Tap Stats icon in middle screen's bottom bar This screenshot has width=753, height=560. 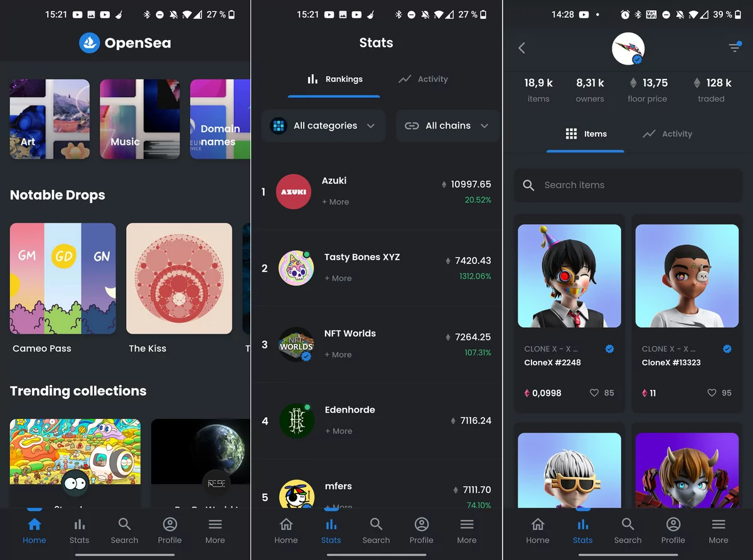tap(331, 524)
